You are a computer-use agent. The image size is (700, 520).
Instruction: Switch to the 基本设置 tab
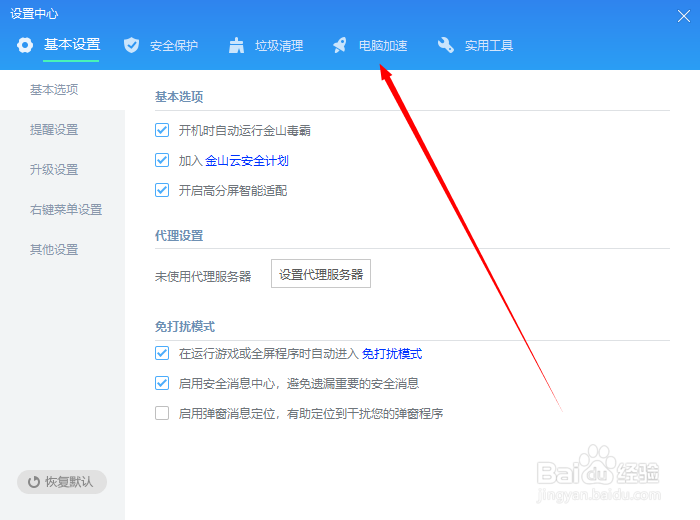[x=72, y=45]
